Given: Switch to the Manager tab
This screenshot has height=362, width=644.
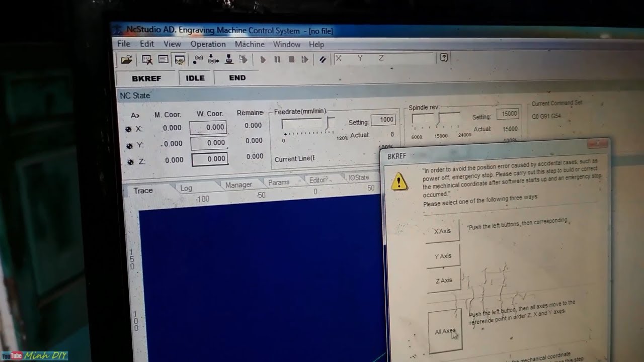Looking at the screenshot, I should click(x=238, y=185).
